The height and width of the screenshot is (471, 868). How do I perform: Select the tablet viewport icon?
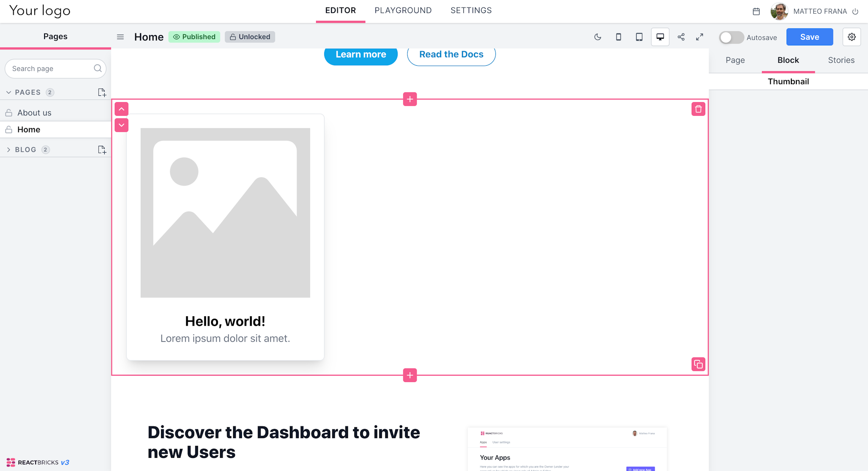(638, 36)
